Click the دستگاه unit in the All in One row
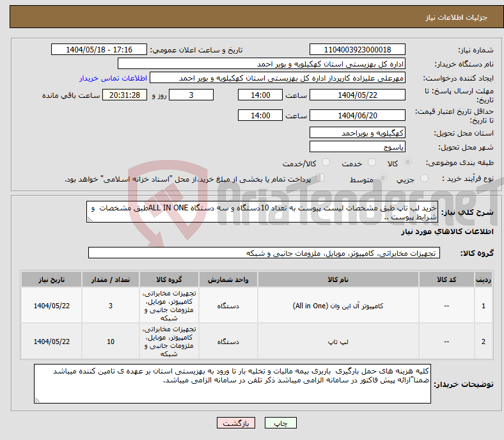This screenshot has width=504, height=440. [228, 306]
